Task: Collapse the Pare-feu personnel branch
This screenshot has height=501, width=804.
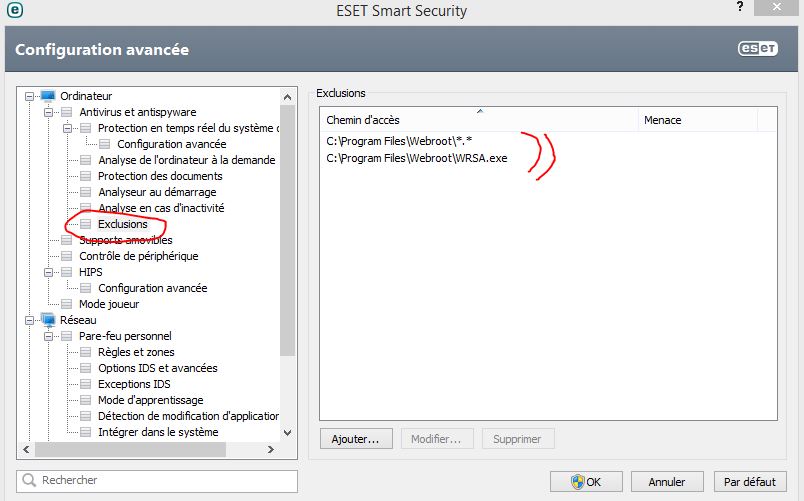Action: [x=48, y=336]
